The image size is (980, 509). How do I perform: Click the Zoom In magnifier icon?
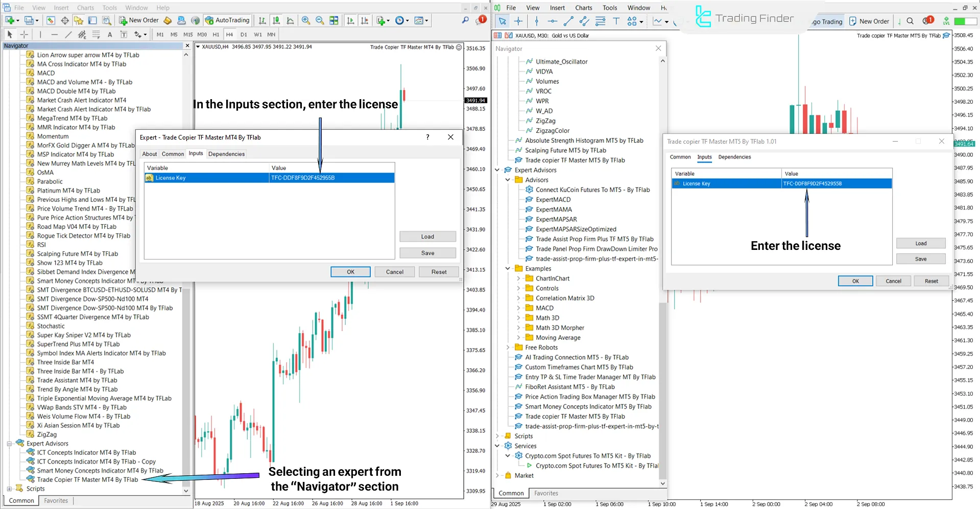click(x=306, y=20)
